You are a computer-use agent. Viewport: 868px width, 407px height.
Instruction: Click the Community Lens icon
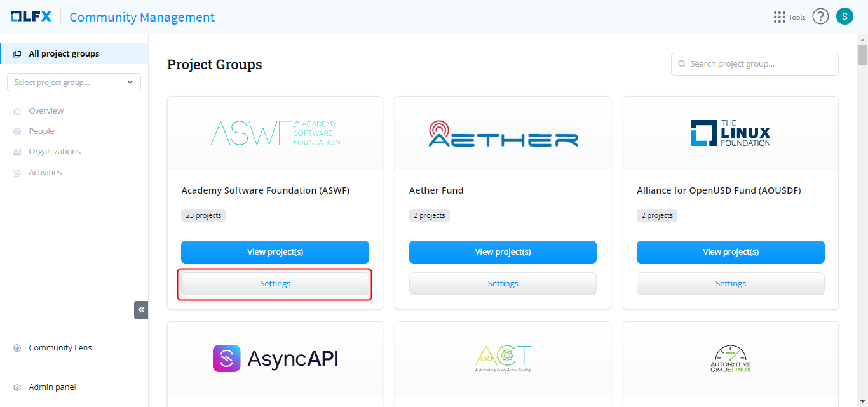[x=17, y=348]
